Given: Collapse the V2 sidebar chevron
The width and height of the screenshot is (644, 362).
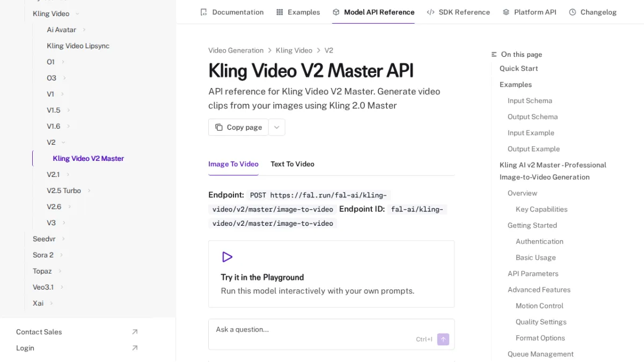Looking at the screenshot, I should tap(63, 143).
